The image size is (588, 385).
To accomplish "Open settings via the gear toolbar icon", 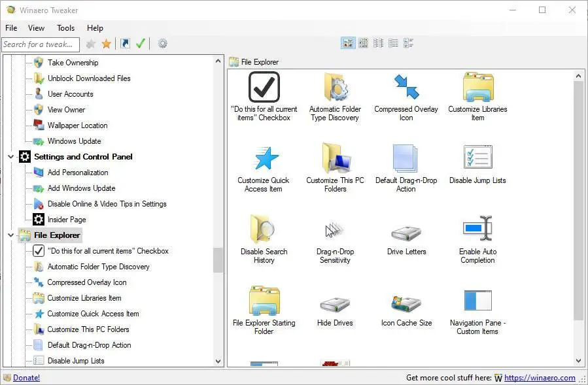I will [x=162, y=44].
